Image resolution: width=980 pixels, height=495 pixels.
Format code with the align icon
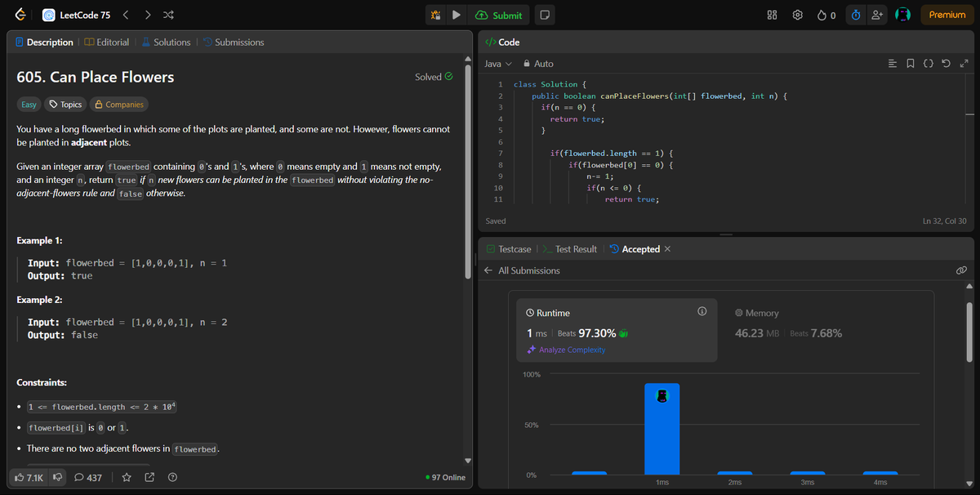(x=893, y=64)
